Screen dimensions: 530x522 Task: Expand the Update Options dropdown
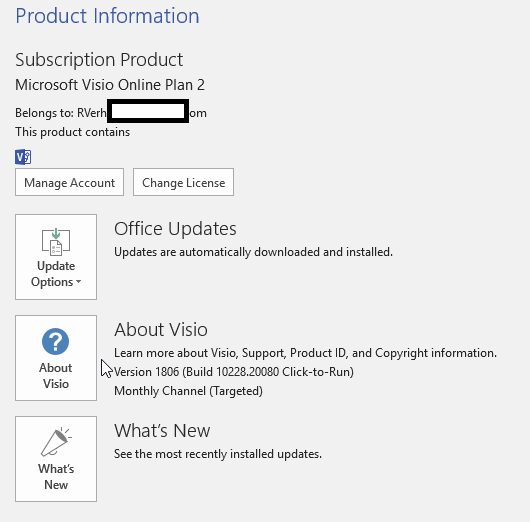(56, 257)
